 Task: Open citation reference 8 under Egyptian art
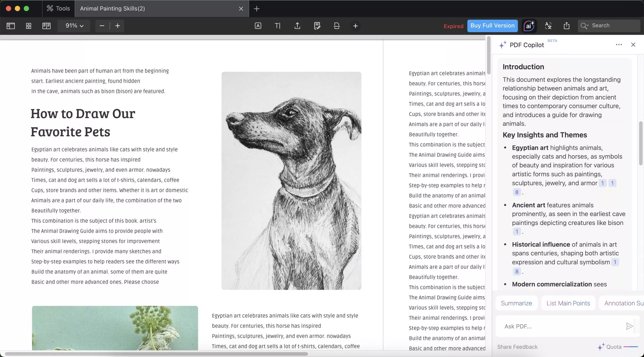(517, 192)
